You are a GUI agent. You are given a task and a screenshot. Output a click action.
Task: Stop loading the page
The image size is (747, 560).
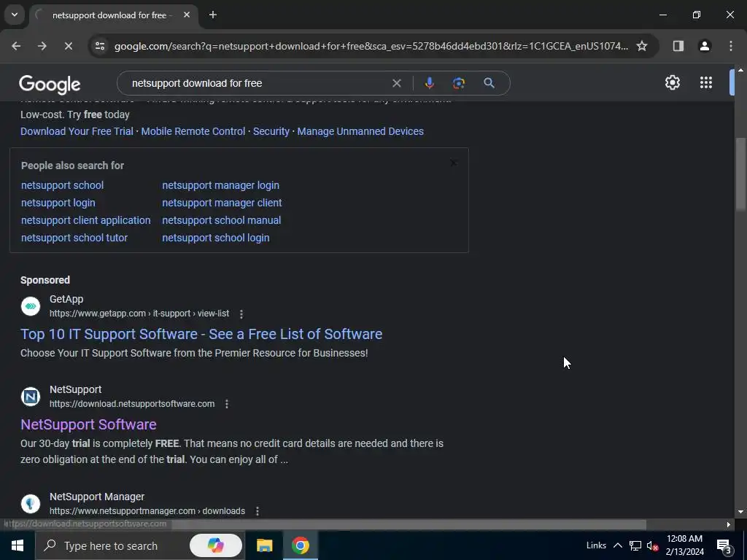point(68,46)
